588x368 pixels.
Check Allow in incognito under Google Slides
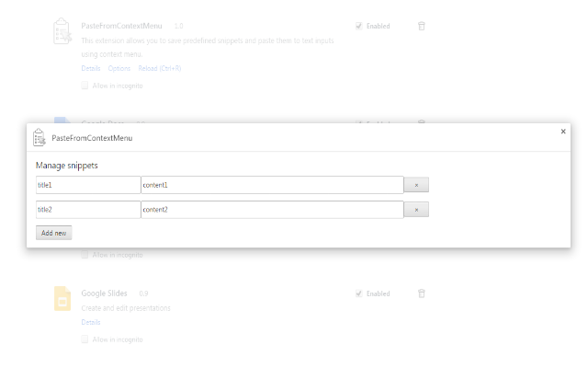[85, 339]
